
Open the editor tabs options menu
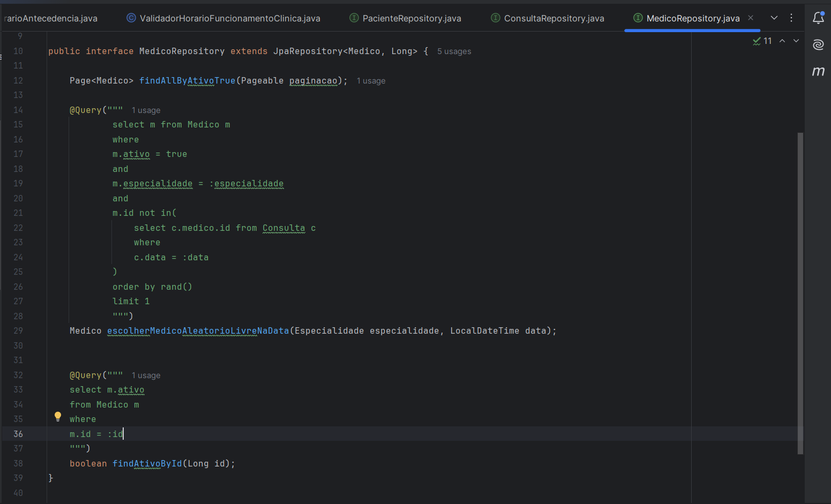click(791, 18)
